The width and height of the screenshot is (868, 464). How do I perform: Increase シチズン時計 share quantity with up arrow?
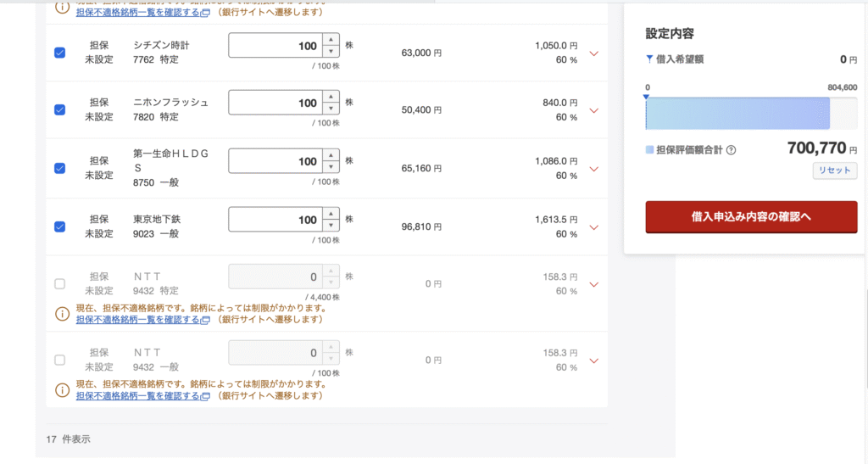point(331,40)
